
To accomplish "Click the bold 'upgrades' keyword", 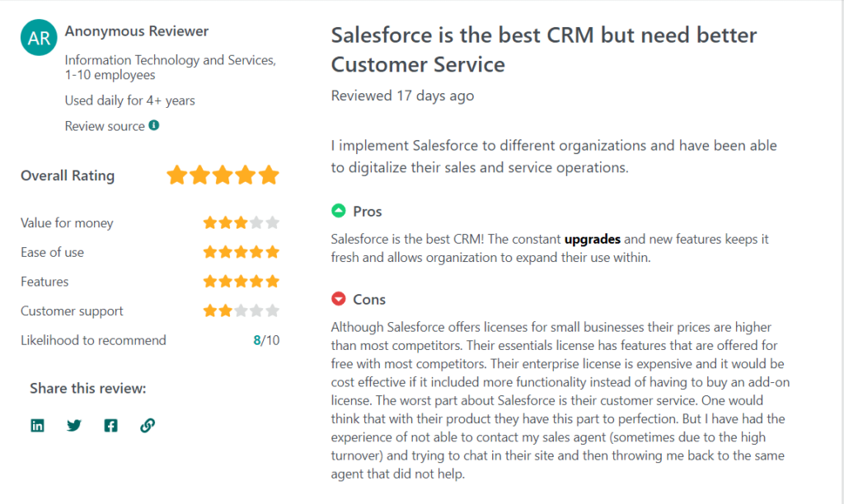I will tap(592, 239).
